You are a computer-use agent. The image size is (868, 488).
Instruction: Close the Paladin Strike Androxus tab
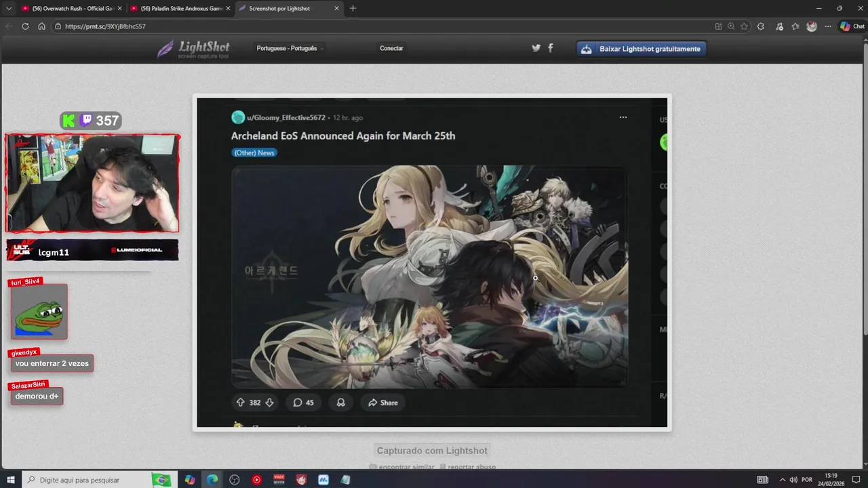coord(228,8)
